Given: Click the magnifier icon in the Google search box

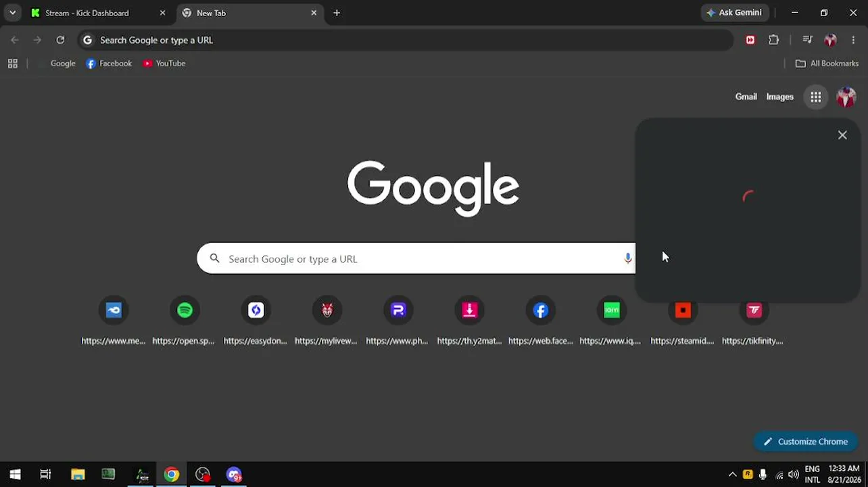Looking at the screenshot, I should click(215, 258).
